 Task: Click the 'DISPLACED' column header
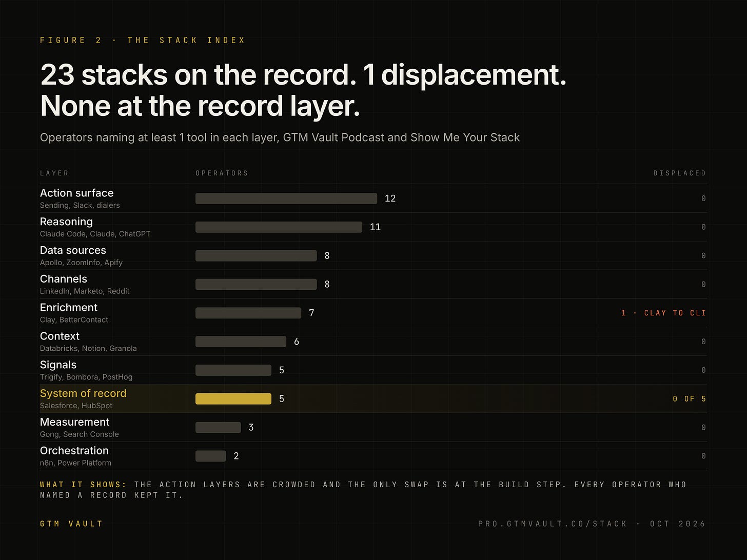pos(680,173)
